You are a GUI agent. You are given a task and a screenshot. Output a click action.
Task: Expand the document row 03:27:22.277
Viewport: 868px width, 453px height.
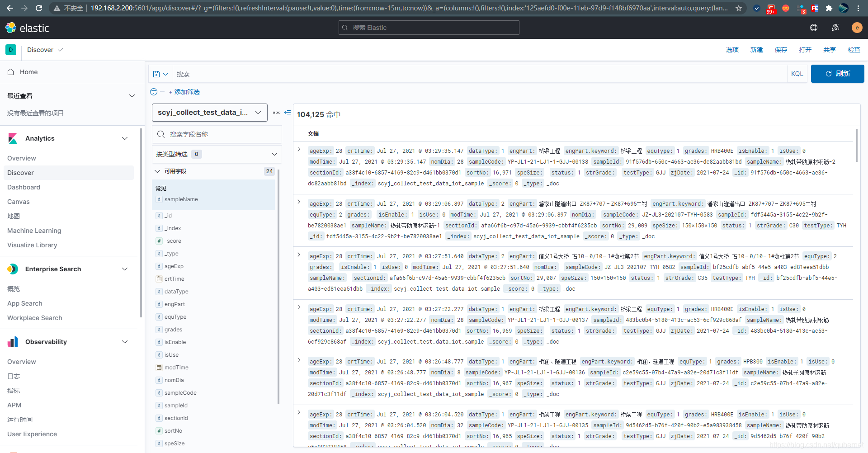tap(299, 307)
